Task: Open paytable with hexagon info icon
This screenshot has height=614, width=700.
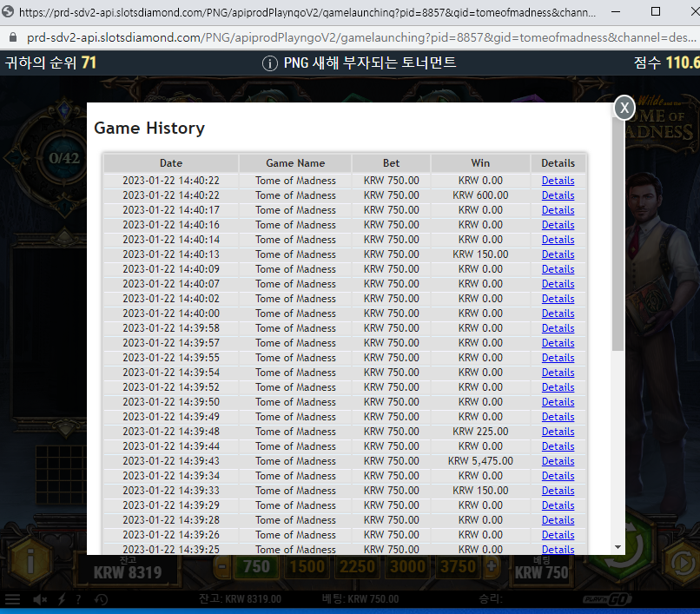Action: pos(30,561)
